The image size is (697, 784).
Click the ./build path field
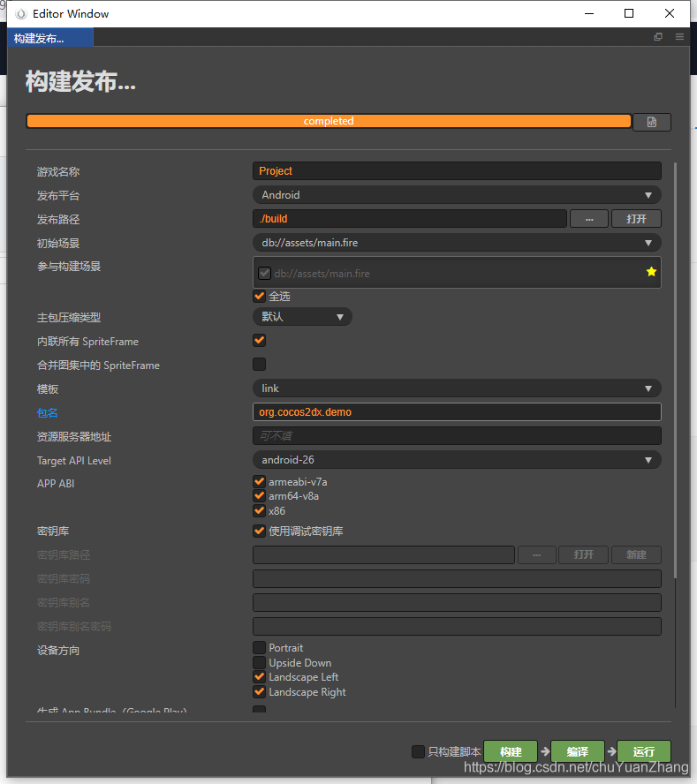(x=410, y=218)
